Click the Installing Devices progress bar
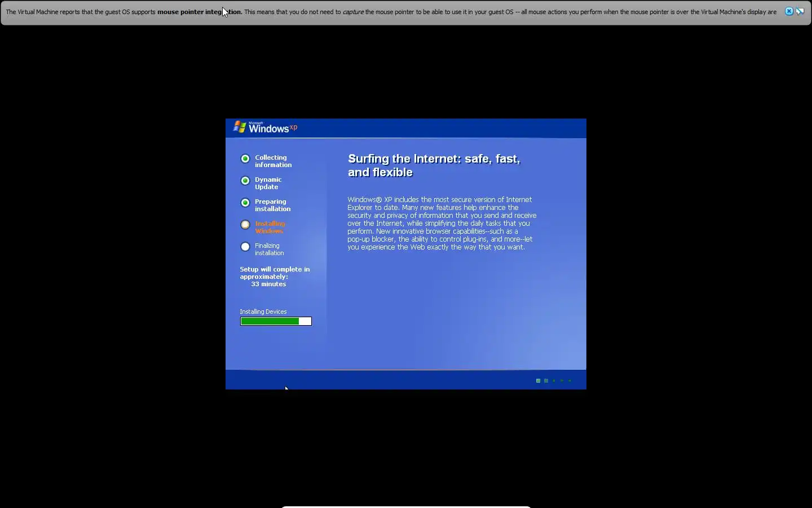 [x=276, y=321]
